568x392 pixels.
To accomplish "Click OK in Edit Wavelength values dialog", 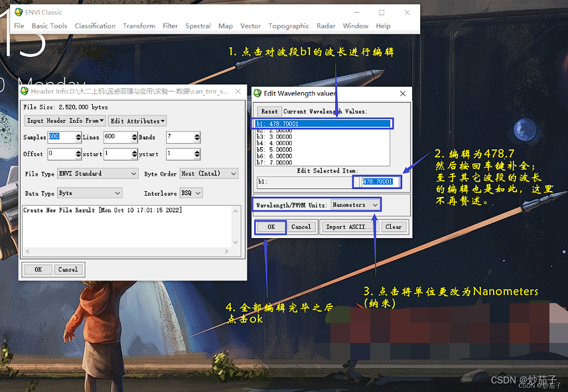I will (x=271, y=227).
